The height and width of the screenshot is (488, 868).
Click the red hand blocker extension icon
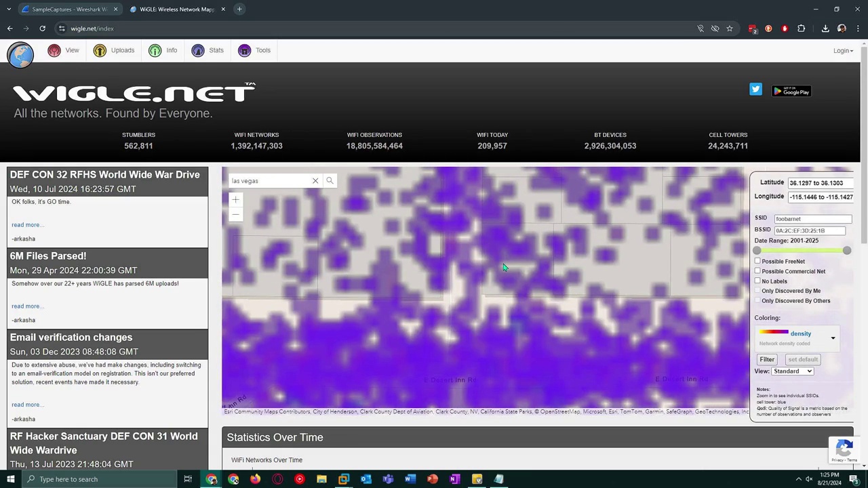click(x=785, y=28)
